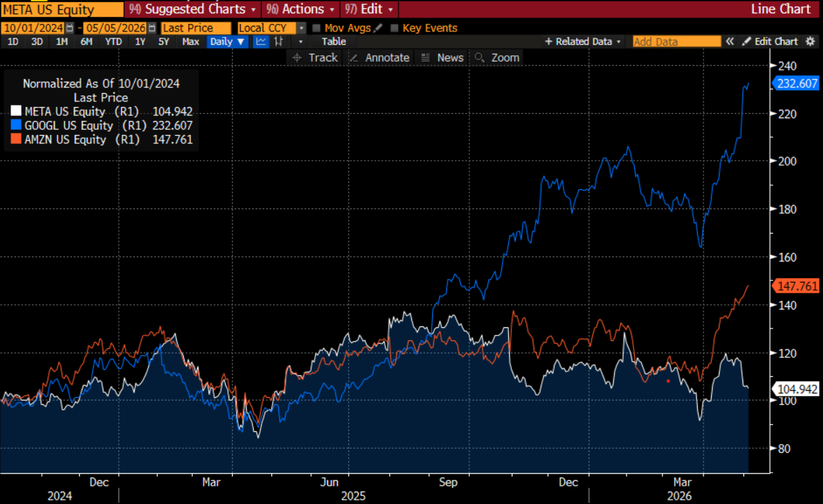Click the GOOGL legend blue swatch
Image resolution: width=823 pixels, height=504 pixels.
pyautogui.click(x=16, y=125)
